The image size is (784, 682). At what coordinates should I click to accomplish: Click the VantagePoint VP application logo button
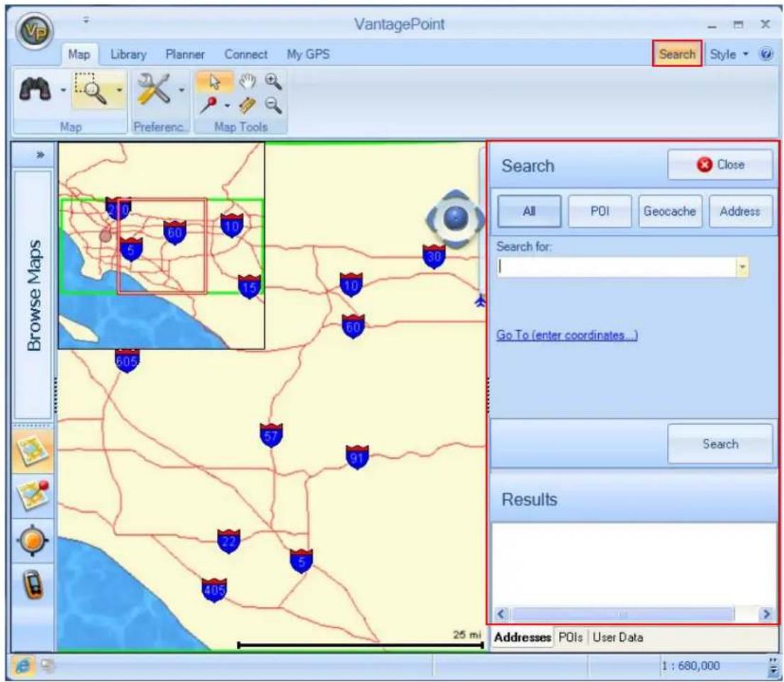[x=34, y=30]
